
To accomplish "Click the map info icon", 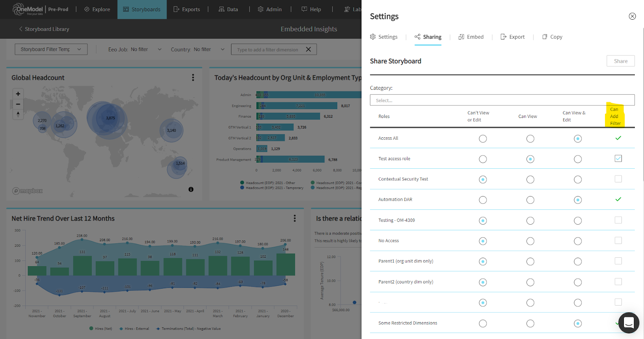I will point(191,189).
